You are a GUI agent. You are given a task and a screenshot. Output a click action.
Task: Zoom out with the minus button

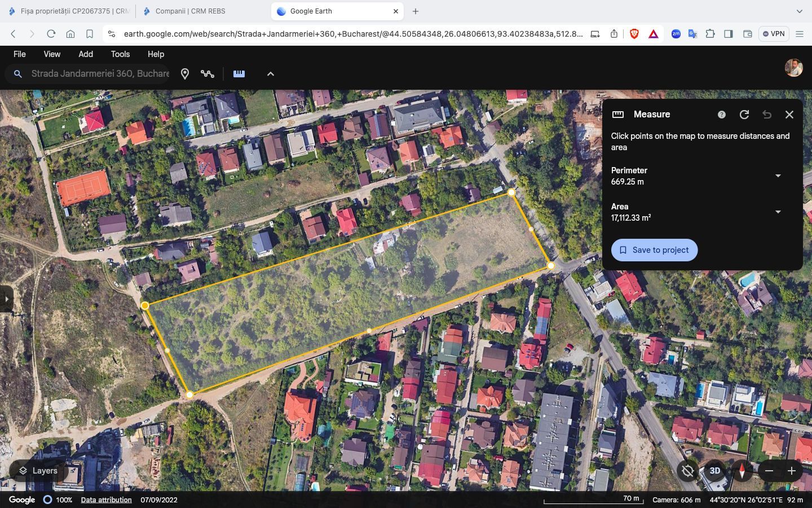pyautogui.click(x=769, y=471)
